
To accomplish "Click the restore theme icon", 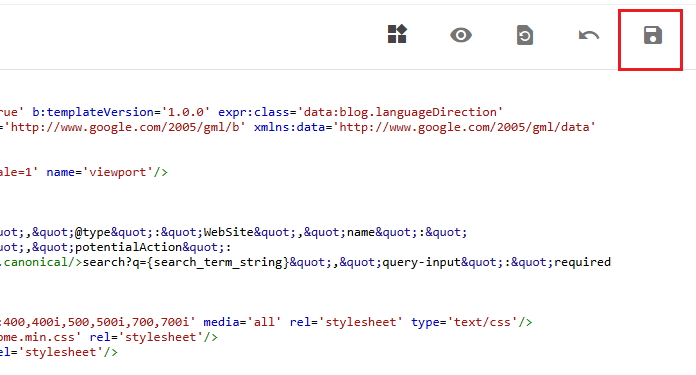I will tap(525, 35).
